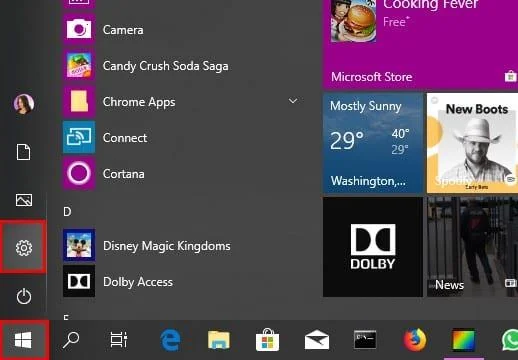518x360 pixels.
Task: Open the Documents icon in sidebar
Action: pos(24,152)
